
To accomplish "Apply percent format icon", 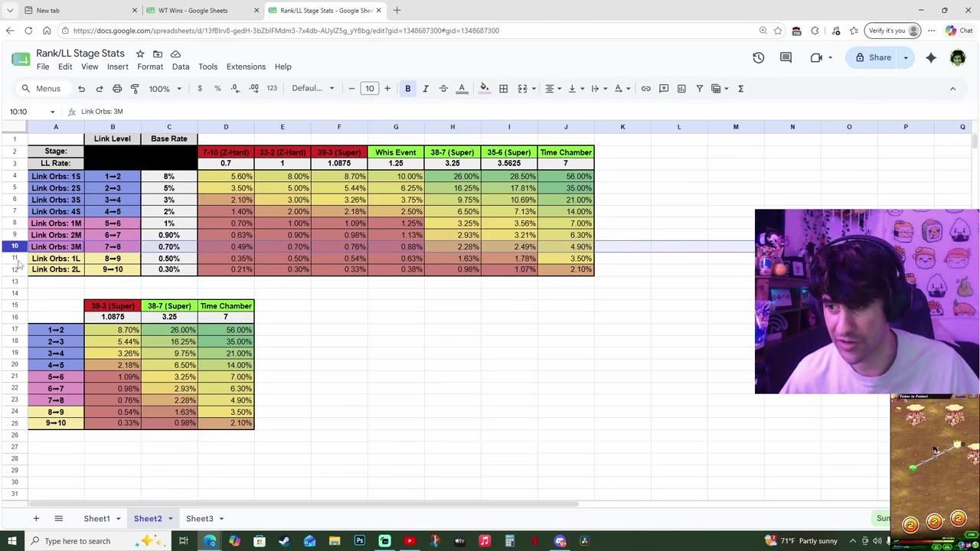I will pyautogui.click(x=217, y=89).
